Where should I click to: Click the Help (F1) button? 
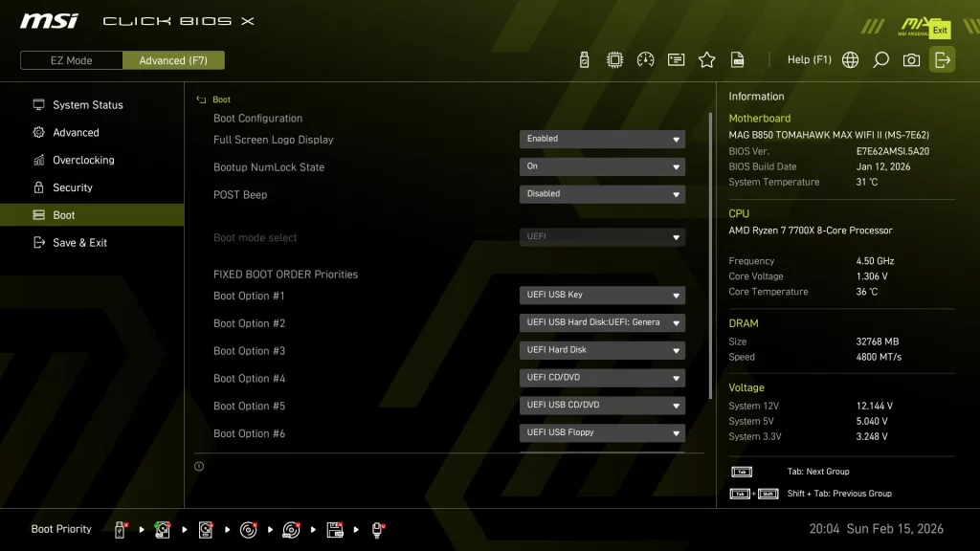[809, 59]
